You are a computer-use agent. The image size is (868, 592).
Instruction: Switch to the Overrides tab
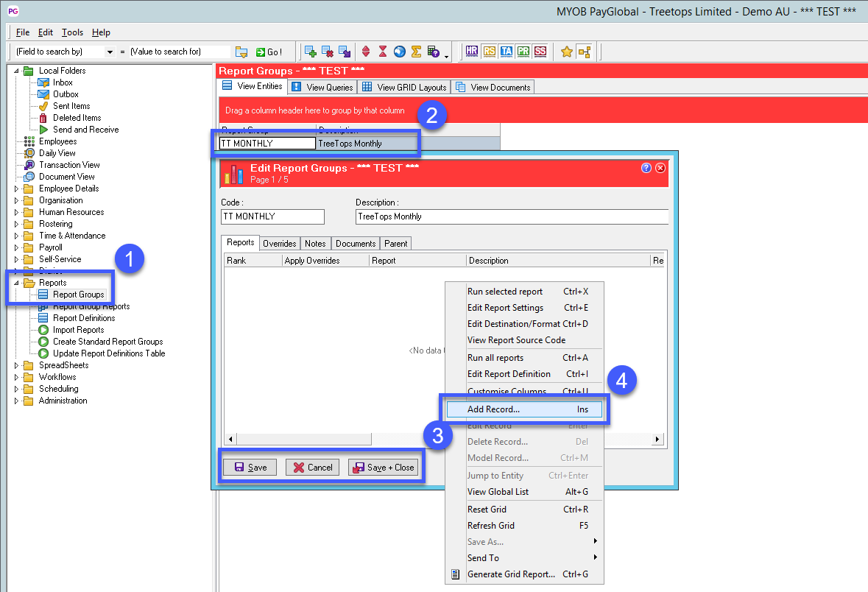pos(279,244)
